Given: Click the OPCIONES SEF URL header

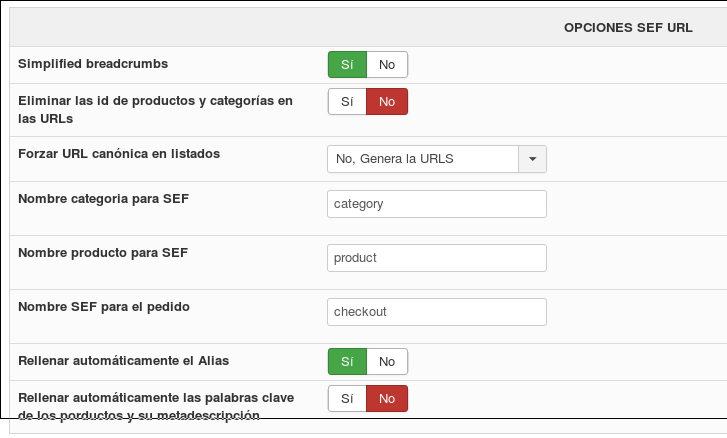Looking at the screenshot, I should pyautogui.click(x=628, y=29).
